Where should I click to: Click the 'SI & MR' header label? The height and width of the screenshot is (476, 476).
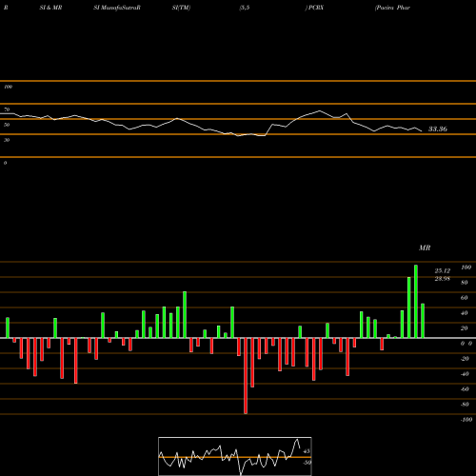(x=50, y=8)
